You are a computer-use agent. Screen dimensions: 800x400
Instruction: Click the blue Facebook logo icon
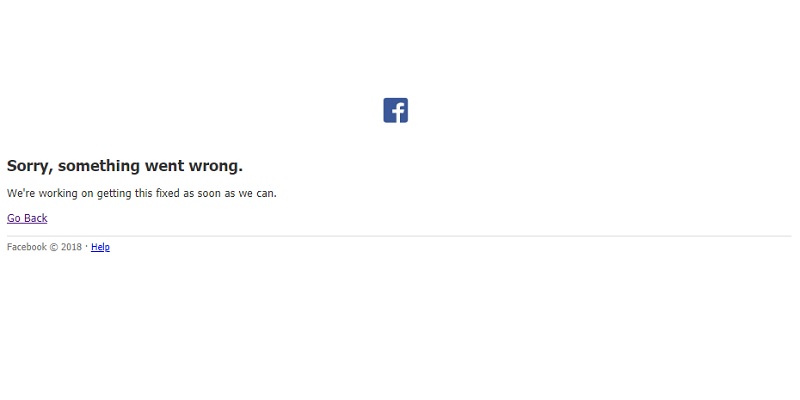395,110
